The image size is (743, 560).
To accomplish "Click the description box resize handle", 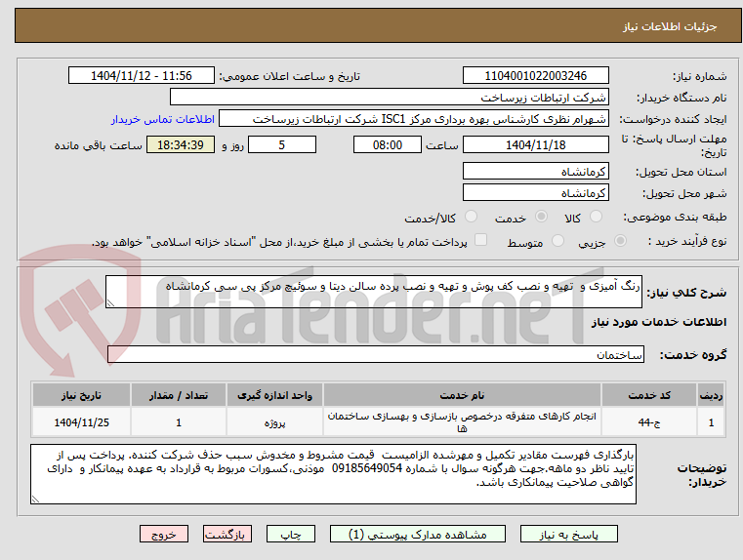I will (x=110, y=303).
